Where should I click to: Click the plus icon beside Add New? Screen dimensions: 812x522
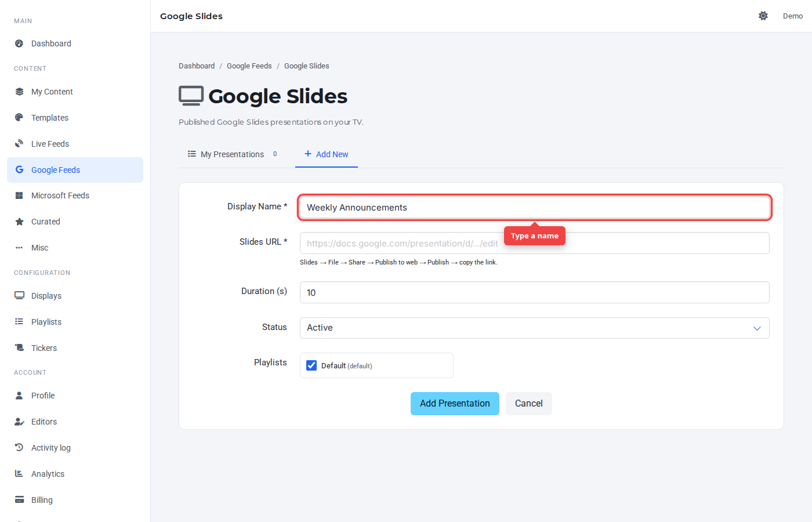(308, 154)
